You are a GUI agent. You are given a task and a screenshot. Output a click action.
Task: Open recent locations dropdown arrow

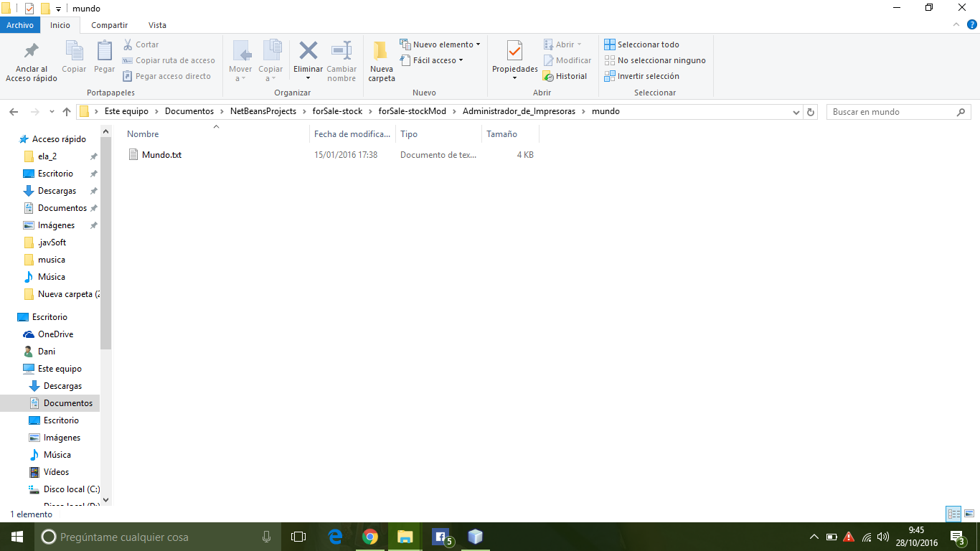click(x=52, y=112)
